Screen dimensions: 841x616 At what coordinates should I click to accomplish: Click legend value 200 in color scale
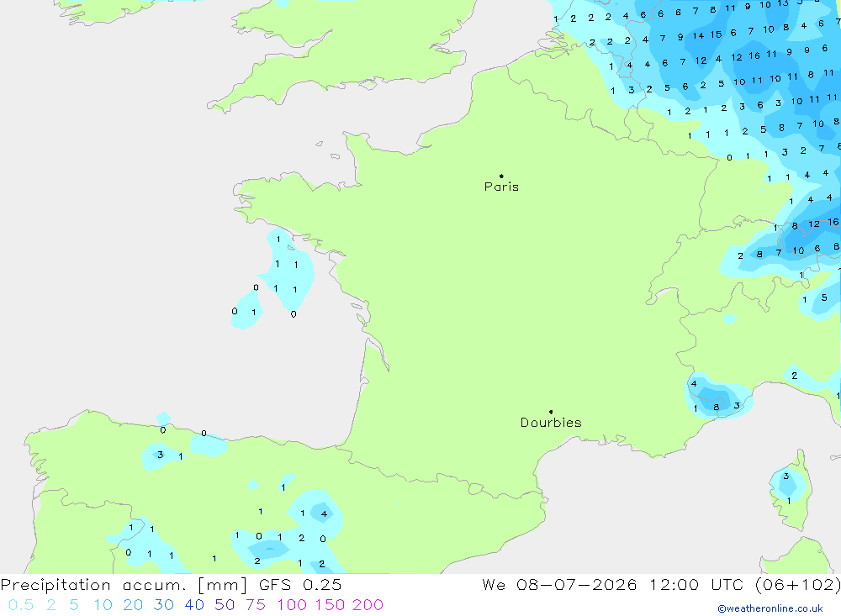(368, 605)
